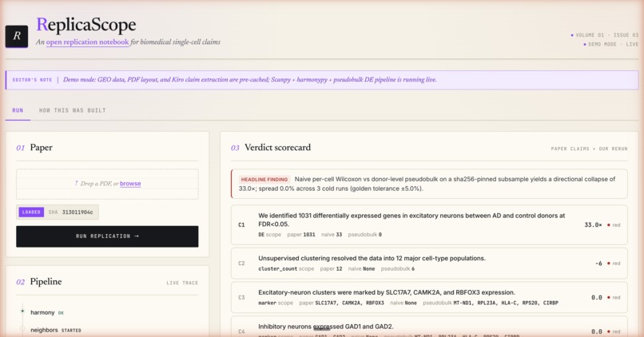Click the ReplicaScope R logo icon
This screenshot has height=337, width=644.
[x=17, y=36]
